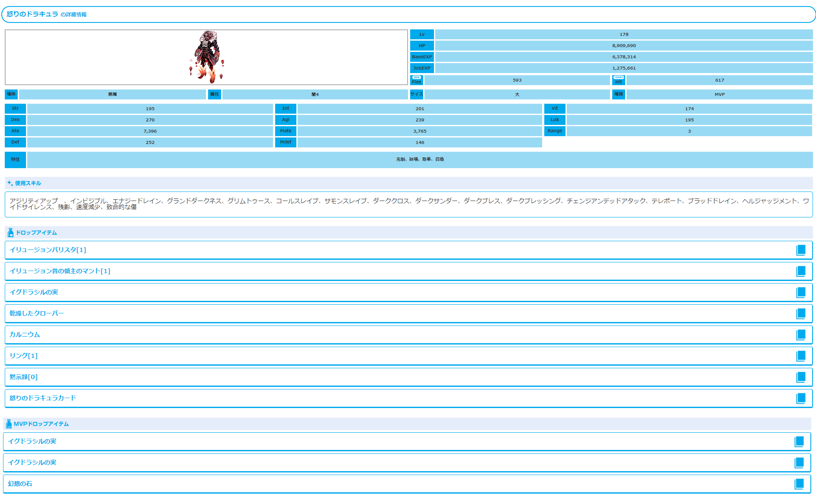Open the イリュージョンバリスタ[1] item link
816x504 pixels.
(48, 250)
